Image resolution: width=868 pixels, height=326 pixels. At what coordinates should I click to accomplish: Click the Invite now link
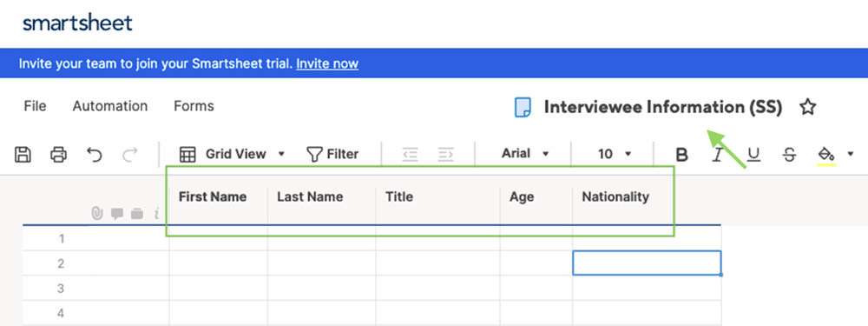pos(327,63)
